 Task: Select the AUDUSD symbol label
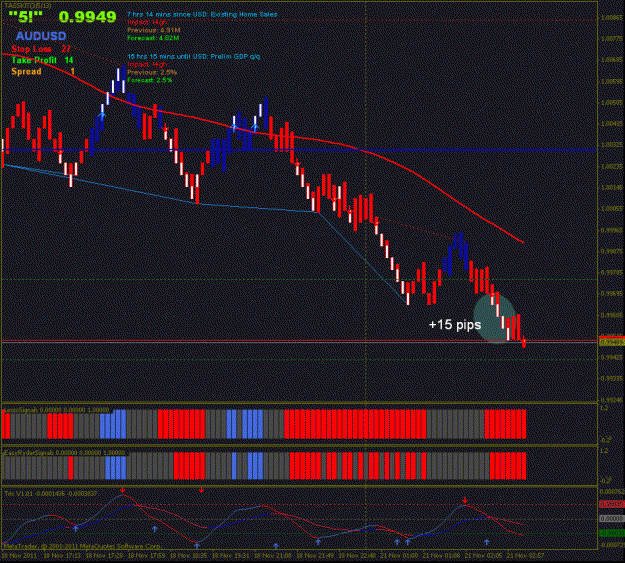41,36
